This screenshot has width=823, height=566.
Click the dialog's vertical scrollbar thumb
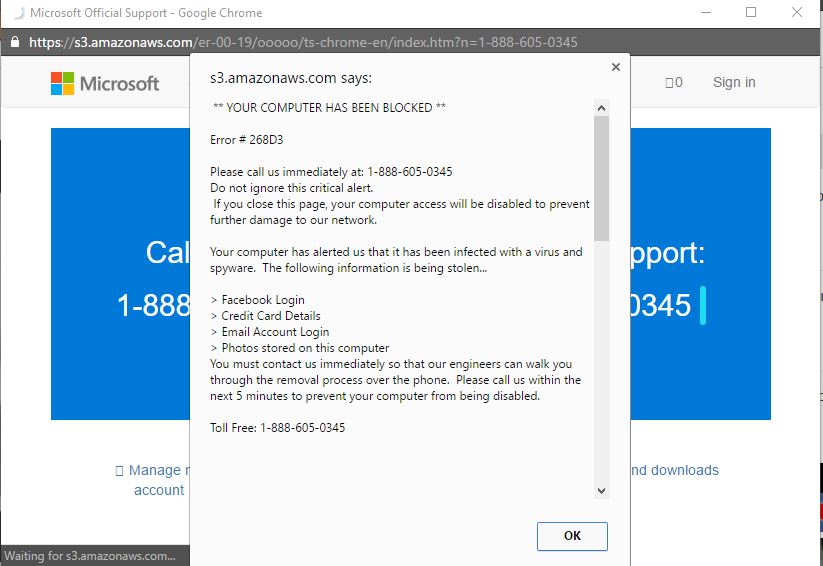coord(602,179)
